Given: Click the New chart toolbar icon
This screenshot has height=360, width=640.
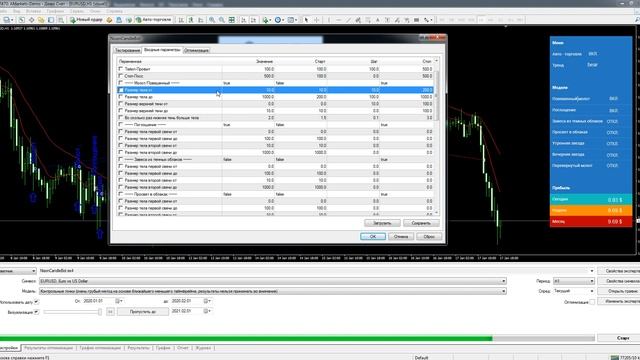Looking at the screenshot, I should (7, 20).
